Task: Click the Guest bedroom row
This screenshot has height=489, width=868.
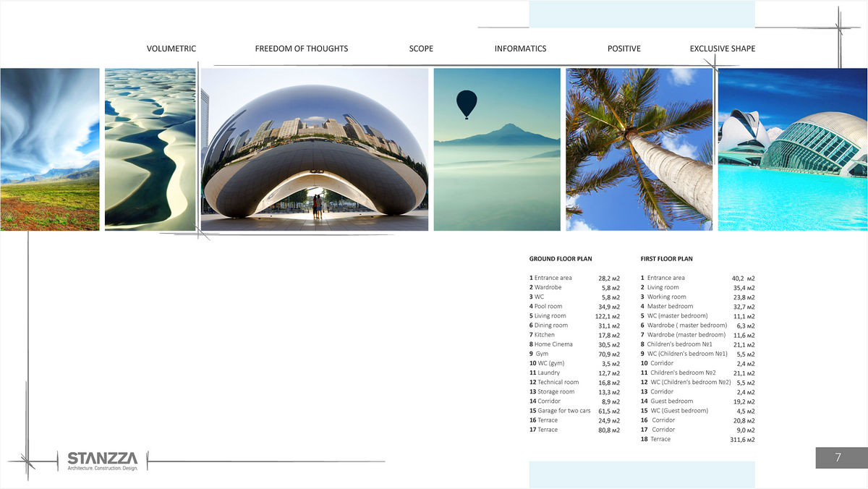Action: (697, 401)
